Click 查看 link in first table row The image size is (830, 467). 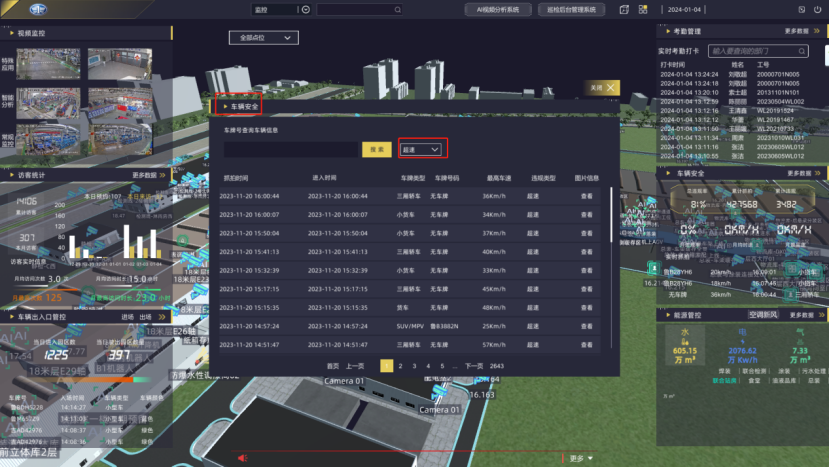[587, 196]
